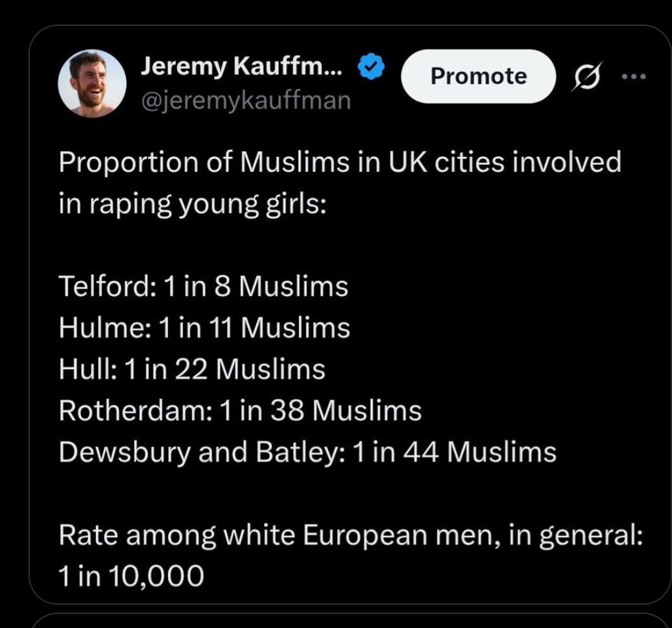Click the line beginning with Hulme
672x628 pixels.
[204, 328]
